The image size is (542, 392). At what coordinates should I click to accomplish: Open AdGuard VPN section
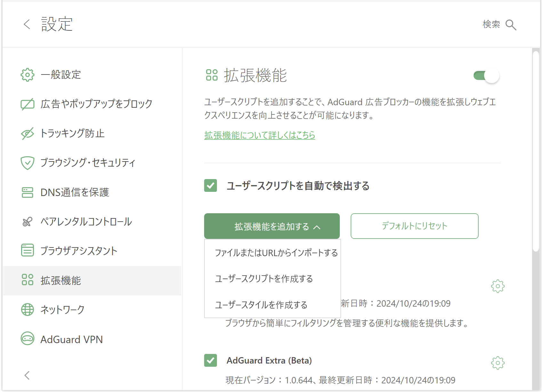[92, 339]
